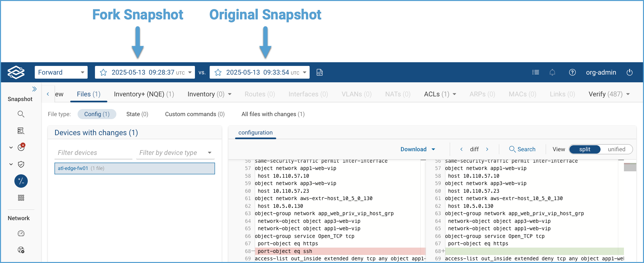Click removed line 'port-object eq ssh'
Viewport: 644px width, 263px height.
pyautogui.click(x=340, y=251)
